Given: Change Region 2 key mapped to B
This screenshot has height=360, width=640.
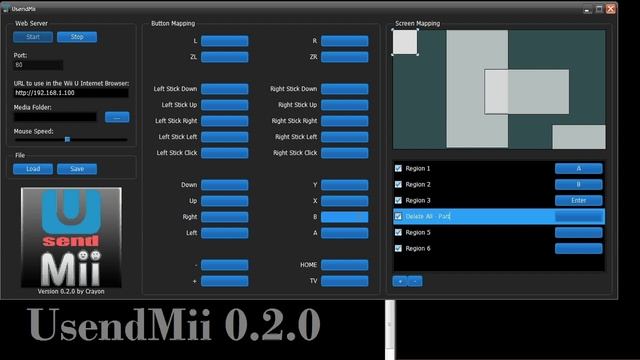Looking at the screenshot, I should coord(578,184).
